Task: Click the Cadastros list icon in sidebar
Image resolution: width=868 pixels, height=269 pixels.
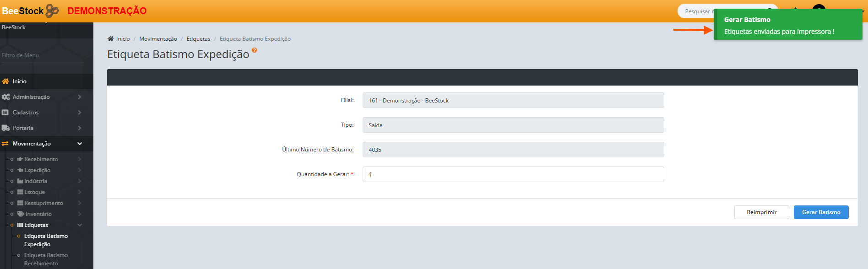Action: pyautogui.click(x=5, y=113)
